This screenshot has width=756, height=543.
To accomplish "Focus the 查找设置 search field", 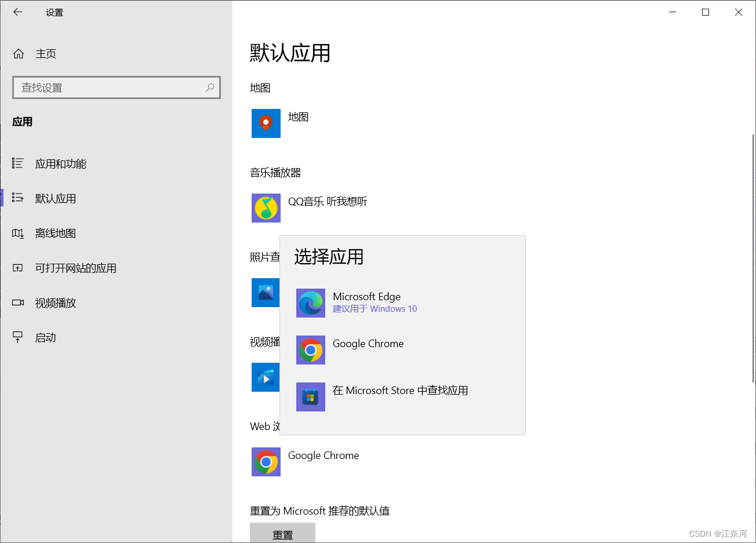I will click(117, 88).
